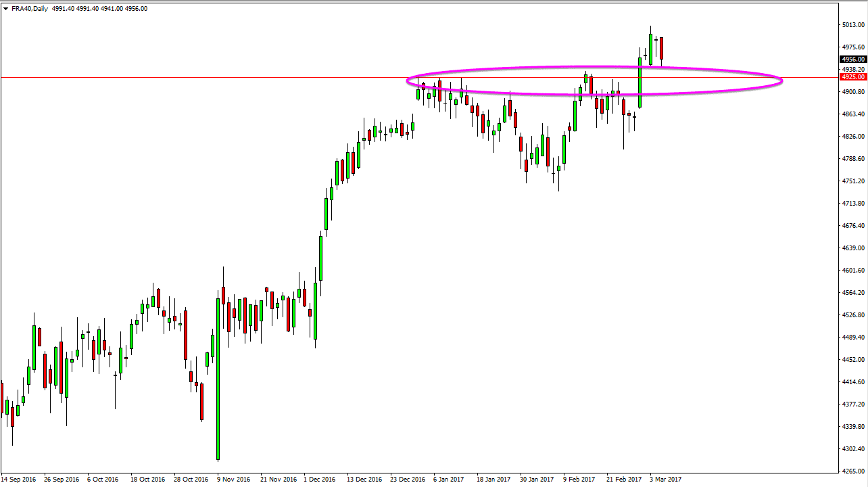
Task: Click the 1 Dec 2016 date label
Action: (x=320, y=480)
